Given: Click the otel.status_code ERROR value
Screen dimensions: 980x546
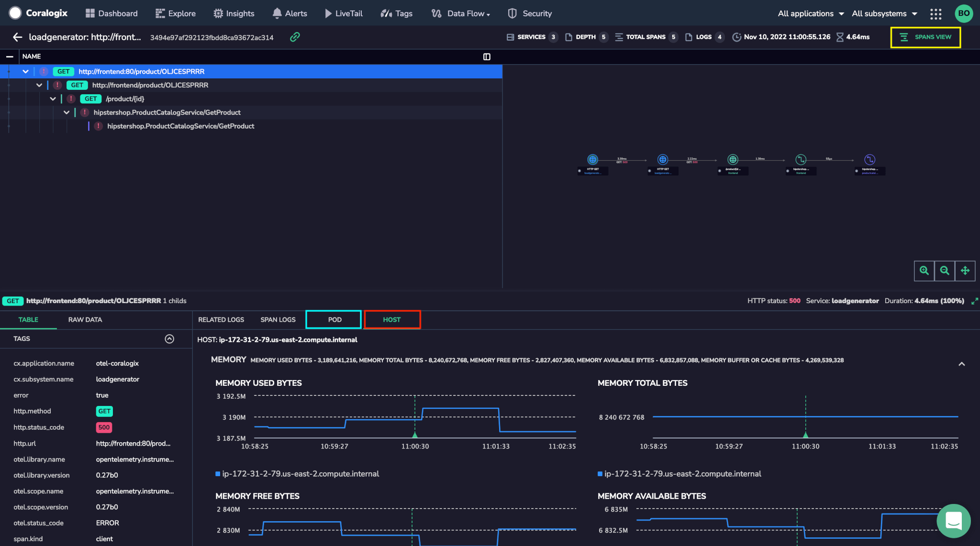Looking at the screenshot, I should [107, 523].
